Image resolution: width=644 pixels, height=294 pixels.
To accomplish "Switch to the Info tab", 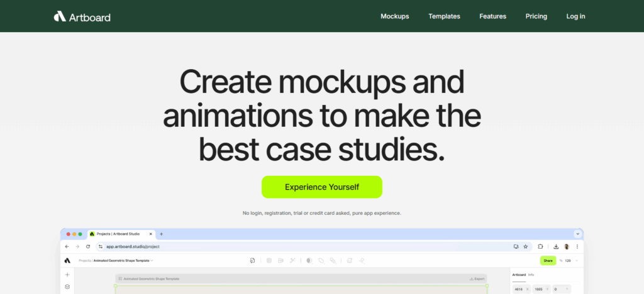I will click(531, 275).
